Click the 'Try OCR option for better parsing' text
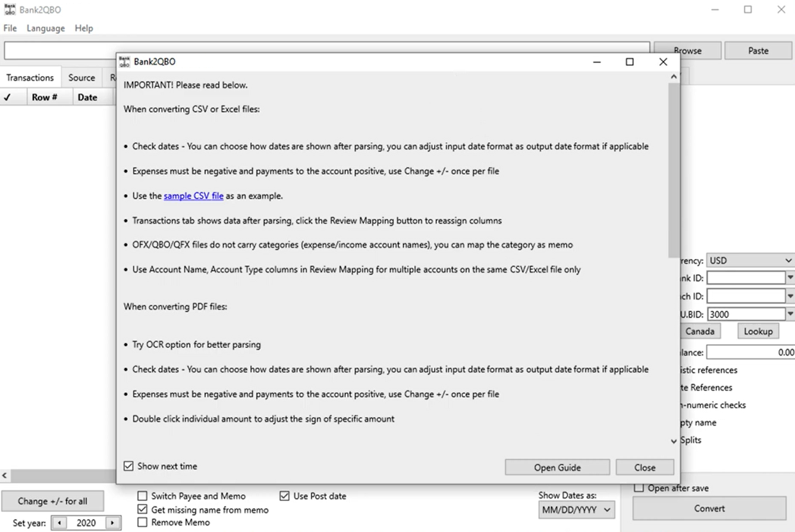The width and height of the screenshot is (795, 532). (x=196, y=344)
